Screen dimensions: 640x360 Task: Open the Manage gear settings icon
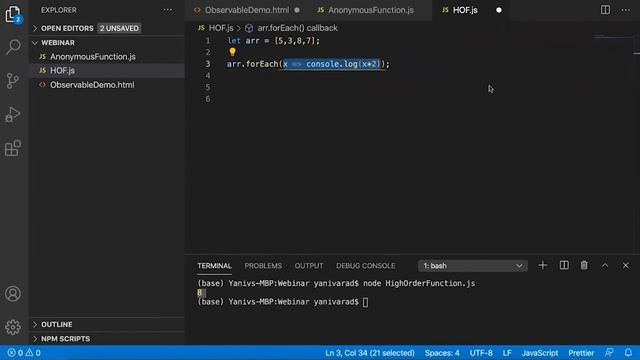click(13, 327)
